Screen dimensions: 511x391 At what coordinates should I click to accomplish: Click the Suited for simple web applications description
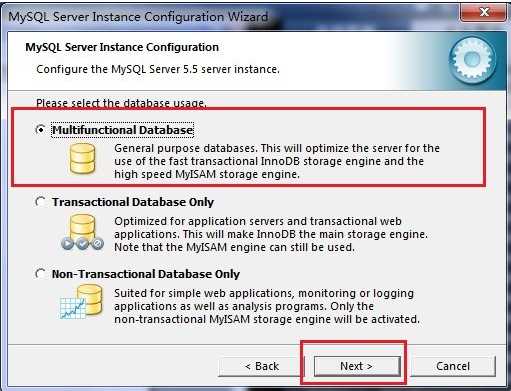tap(267, 306)
